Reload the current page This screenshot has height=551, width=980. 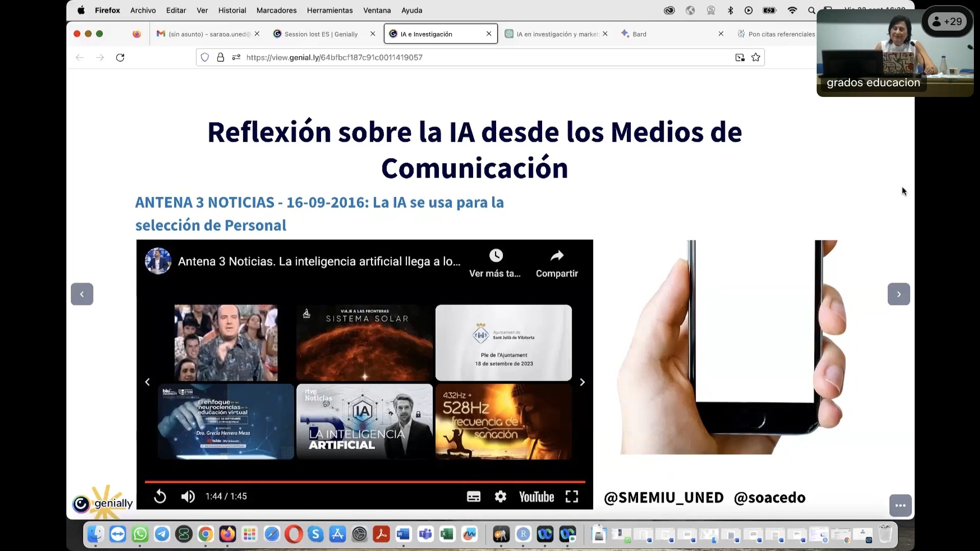pos(120,58)
